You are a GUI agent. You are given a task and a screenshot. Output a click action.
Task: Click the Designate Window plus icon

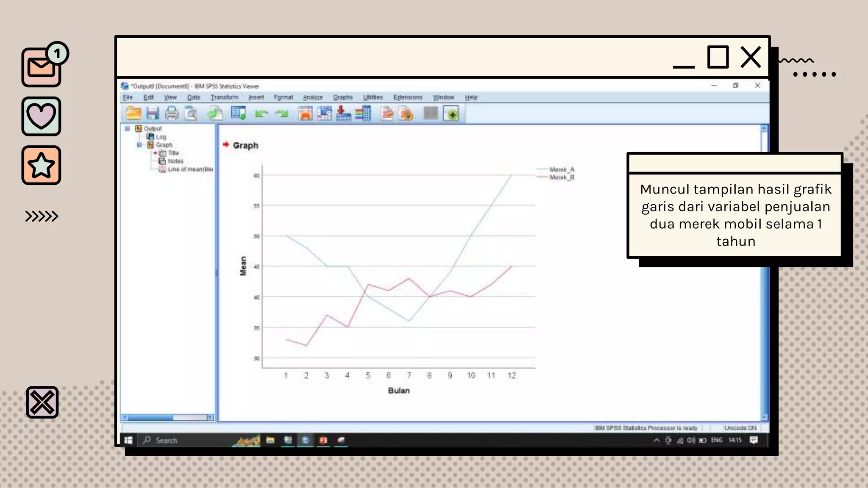coord(451,114)
